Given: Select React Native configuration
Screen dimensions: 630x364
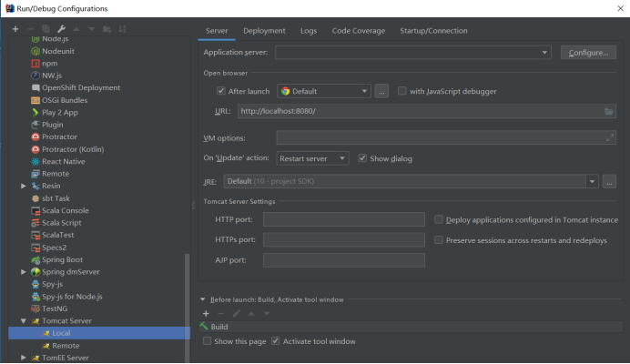Looking at the screenshot, I should coord(64,161).
